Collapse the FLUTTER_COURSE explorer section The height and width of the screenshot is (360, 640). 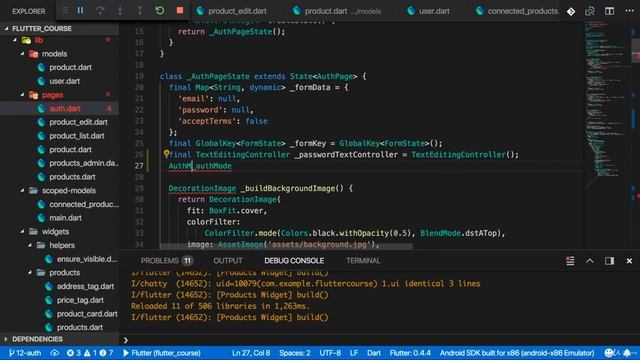coord(7,29)
